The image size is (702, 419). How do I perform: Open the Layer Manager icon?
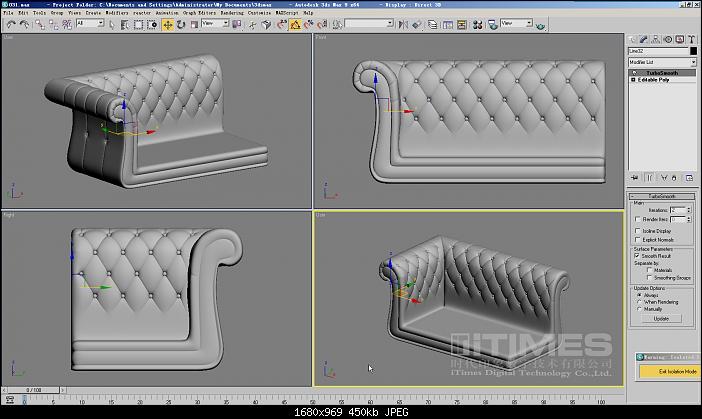tap(432, 25)
